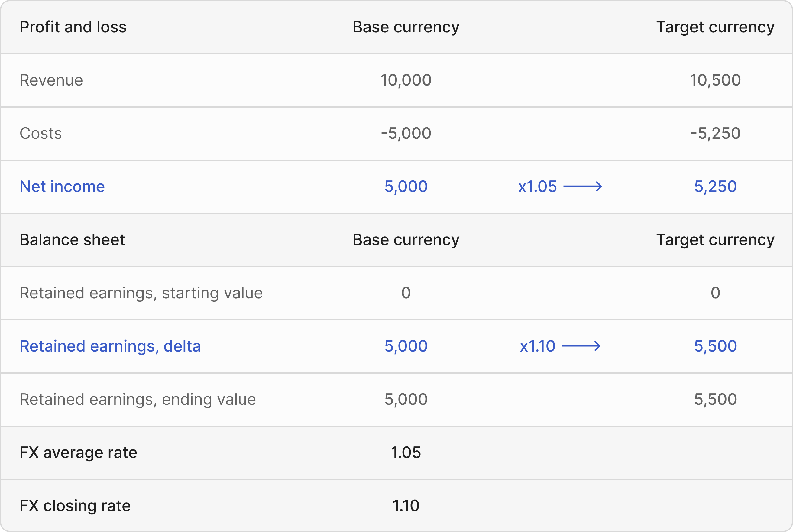This screenshot has height=532, width=793.
Task: Click the Costs base value -5,000
Action: (405, 133)
